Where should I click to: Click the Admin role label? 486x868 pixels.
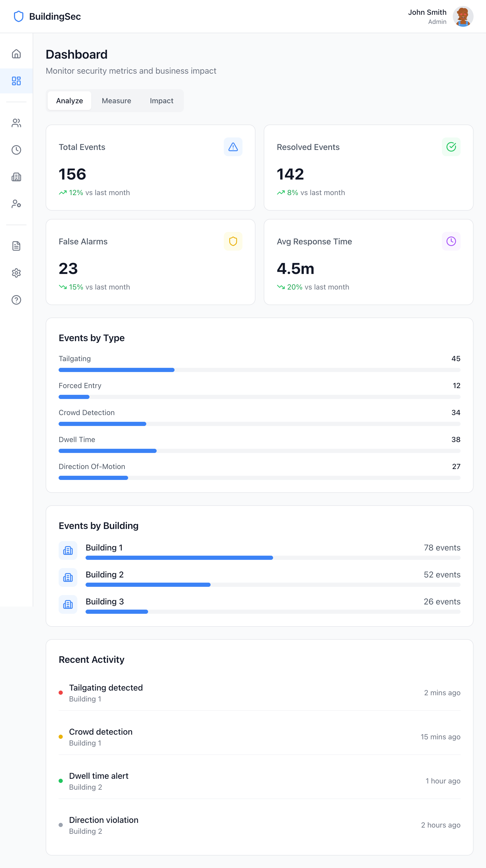(437, 22)
